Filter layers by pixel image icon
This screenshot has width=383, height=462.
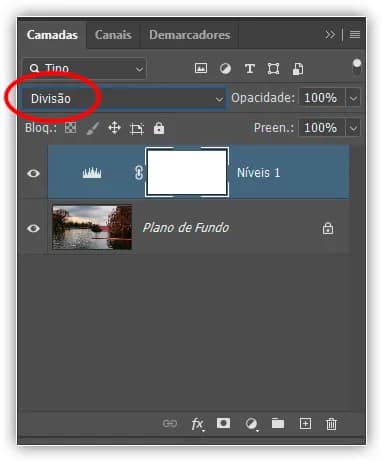click(201, 68)
